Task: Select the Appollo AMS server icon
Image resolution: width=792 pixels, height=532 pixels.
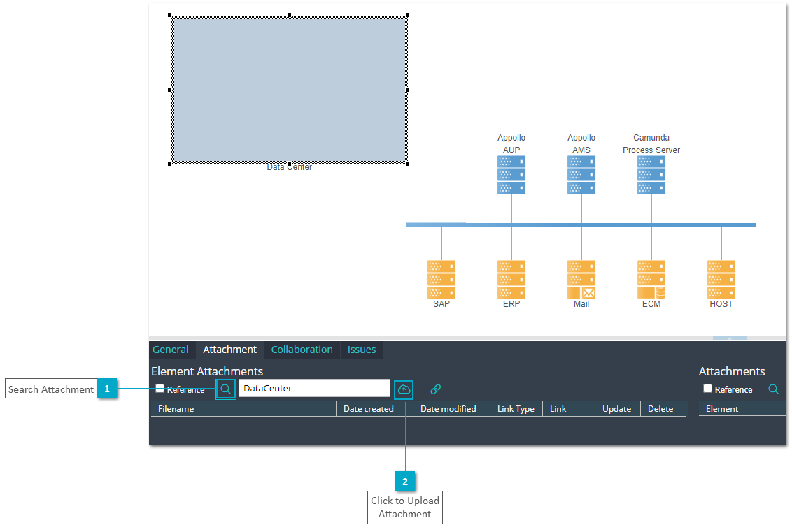Action: click(x=581, y=175)
